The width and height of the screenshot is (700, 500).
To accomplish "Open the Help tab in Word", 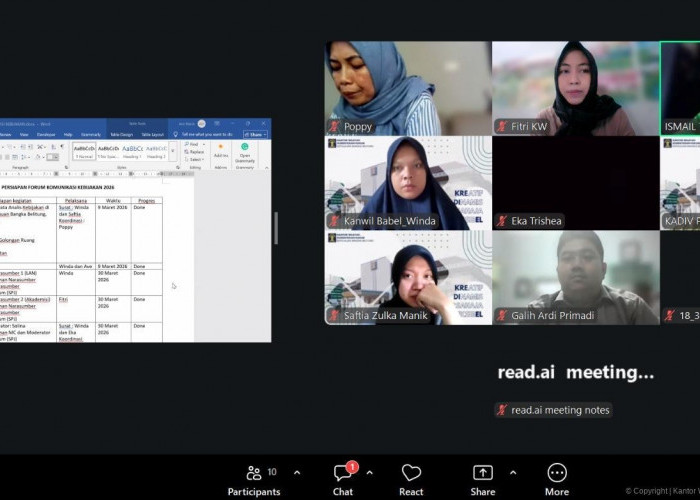I will [x=68, y=134].
